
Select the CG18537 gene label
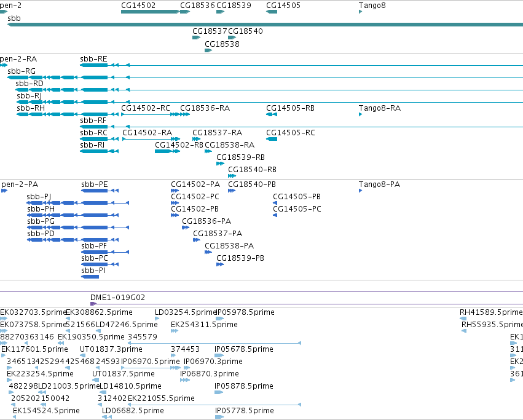210,31
